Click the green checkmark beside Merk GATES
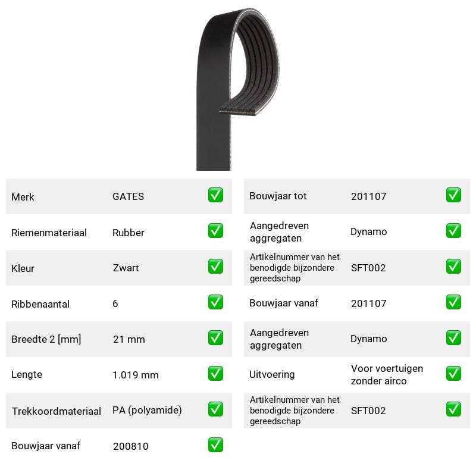This screenshot has height=476, width=476. coord(215,195)
